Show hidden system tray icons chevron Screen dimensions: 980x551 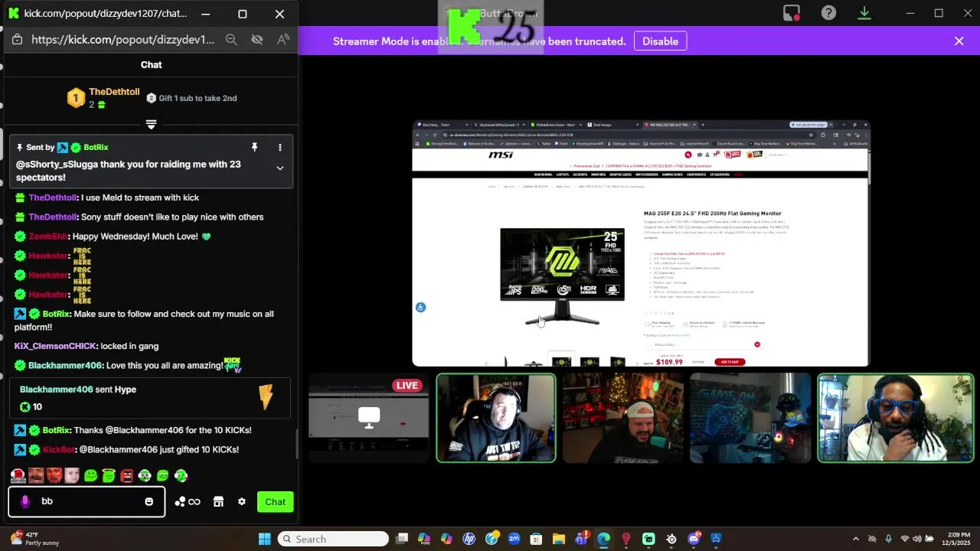click(855, 539)
